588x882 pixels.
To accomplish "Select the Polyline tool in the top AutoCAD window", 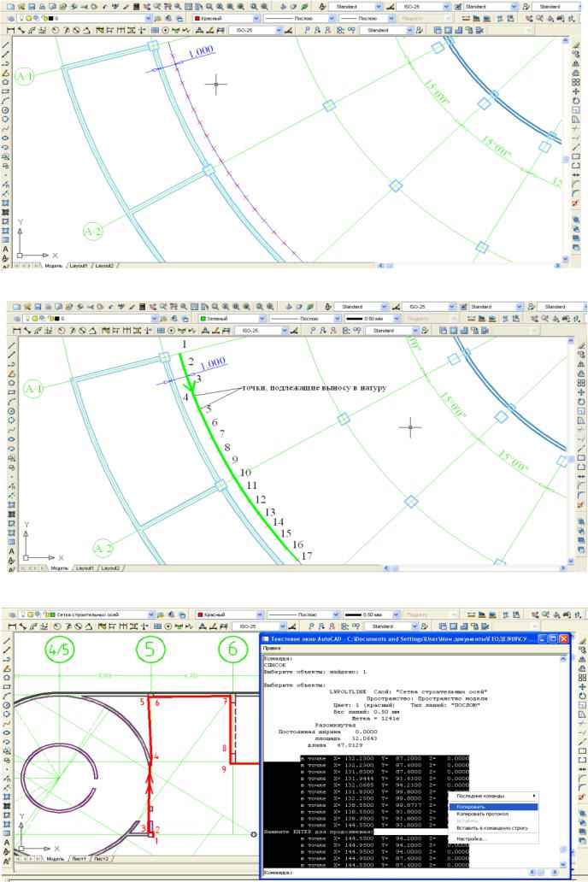I will tap(6, 63).
